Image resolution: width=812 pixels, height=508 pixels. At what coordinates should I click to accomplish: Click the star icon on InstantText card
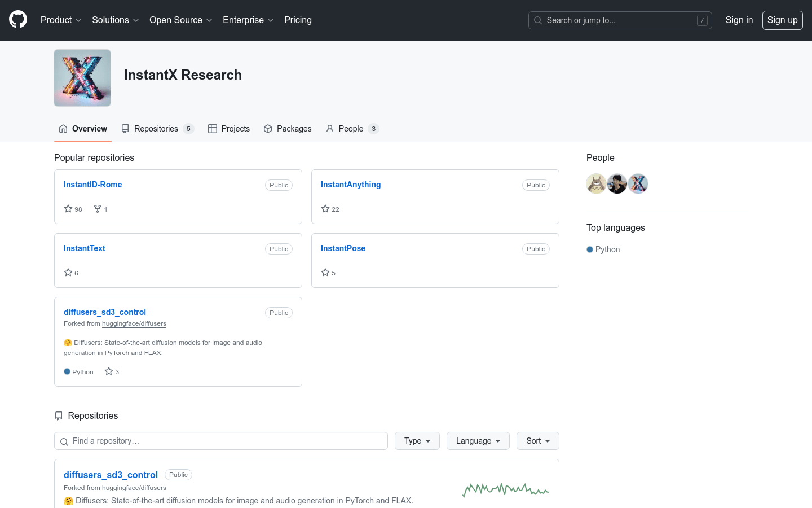[x=68, y=273]
